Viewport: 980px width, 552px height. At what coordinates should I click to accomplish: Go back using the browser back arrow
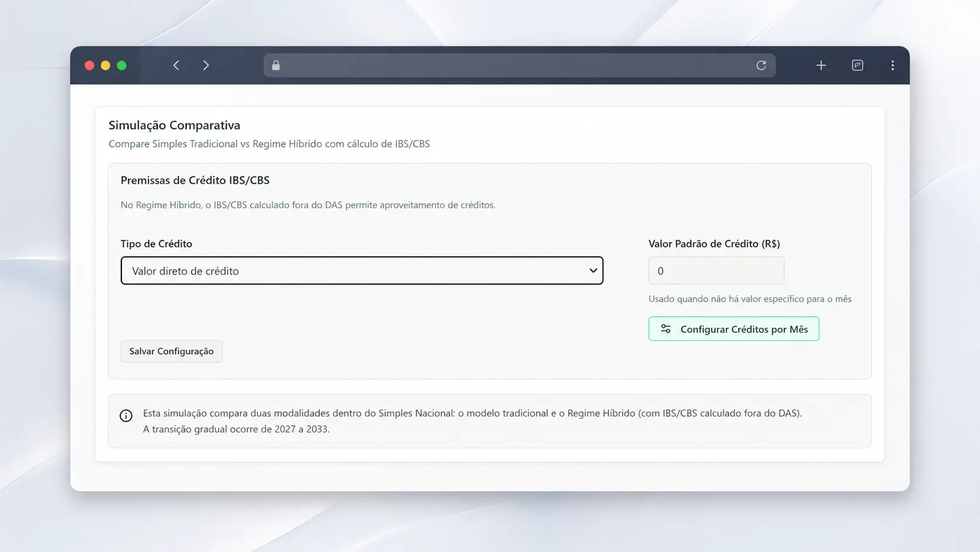point(176,65)
